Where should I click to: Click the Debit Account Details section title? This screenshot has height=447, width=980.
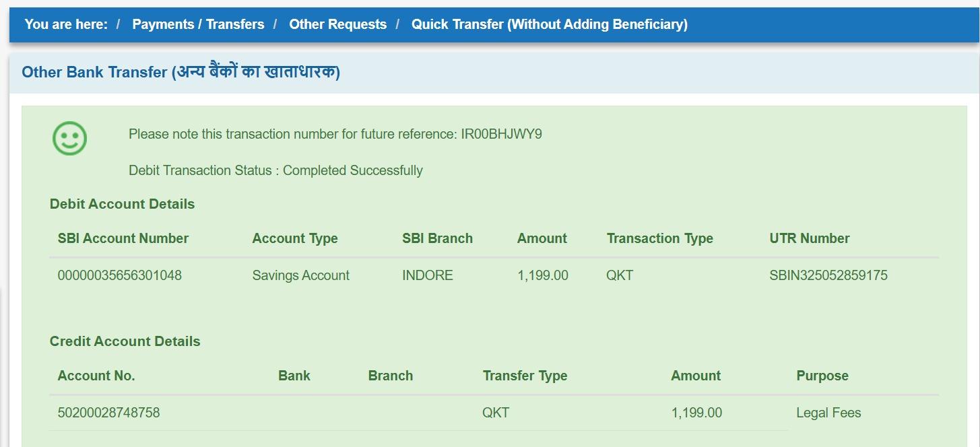click(x=123, y=204)
